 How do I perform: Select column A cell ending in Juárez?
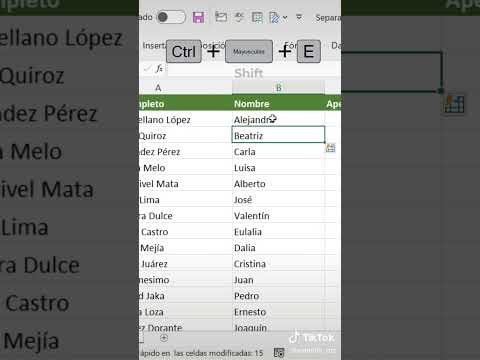[185, 263]
